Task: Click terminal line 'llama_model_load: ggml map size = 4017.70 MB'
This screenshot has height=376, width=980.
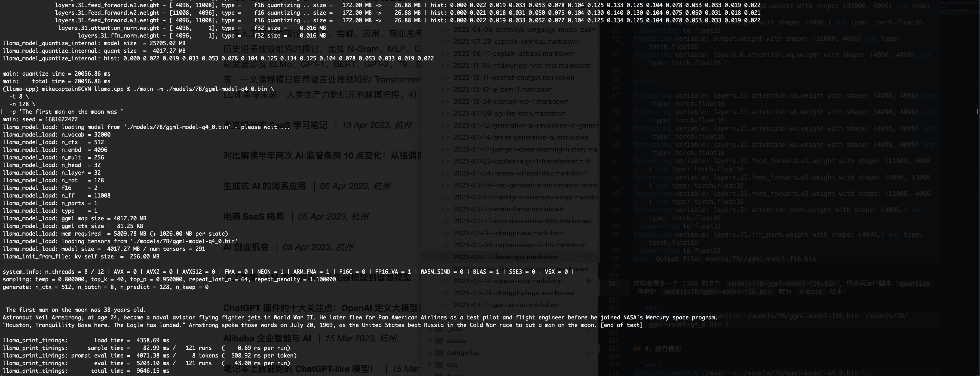Action: [74, 218]
